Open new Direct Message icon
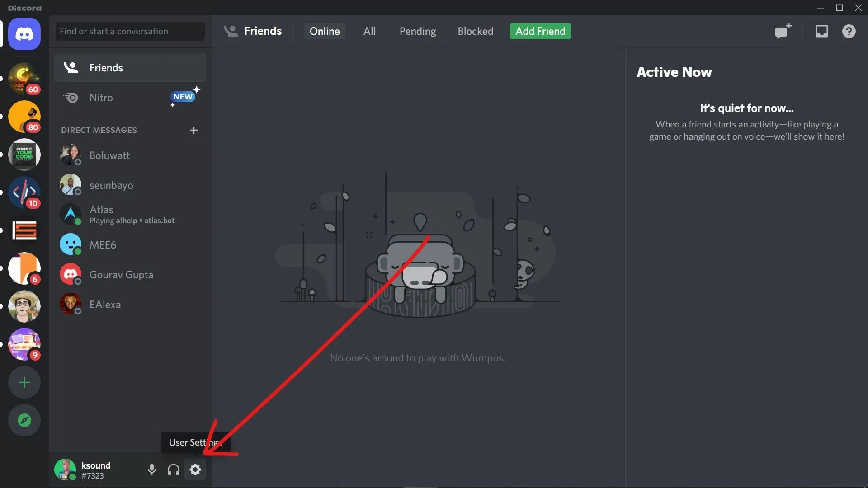The height and width of the screenshot is (488, 868). tap(194, 130)
